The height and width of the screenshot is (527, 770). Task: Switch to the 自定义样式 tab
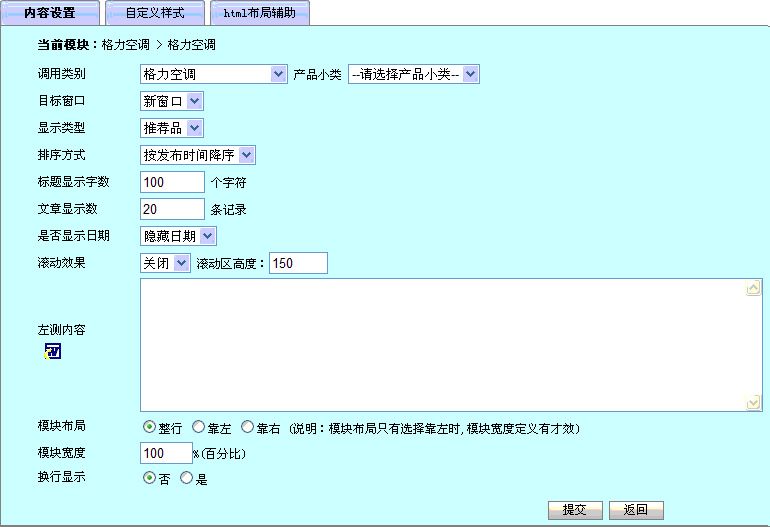click(155, 13)
